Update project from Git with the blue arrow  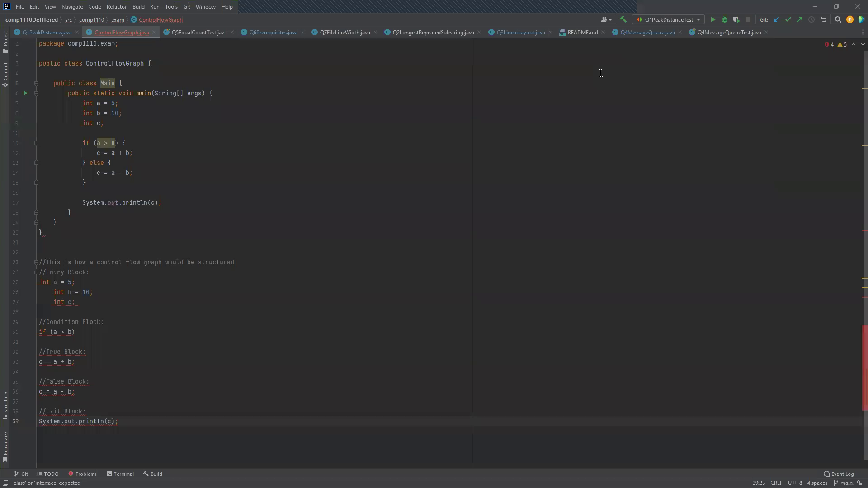coord(777,19)
